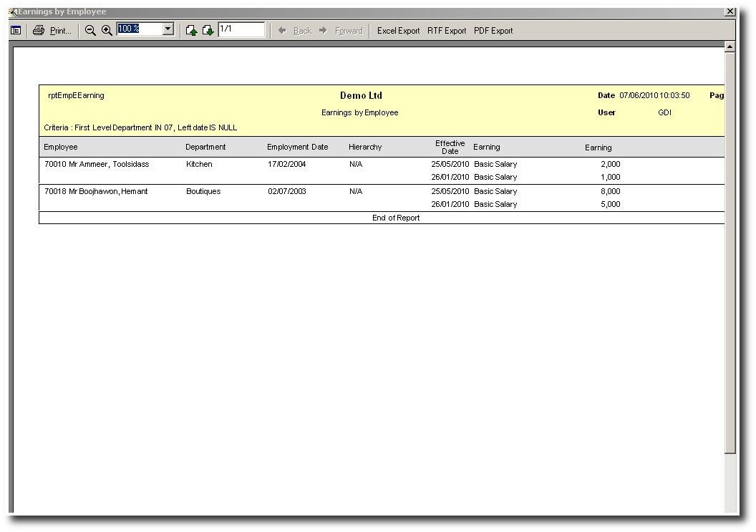Screen dimensions: 756x532
Task: Click the vertical scrollbar up arrow
Action: [x=730, y=47]
